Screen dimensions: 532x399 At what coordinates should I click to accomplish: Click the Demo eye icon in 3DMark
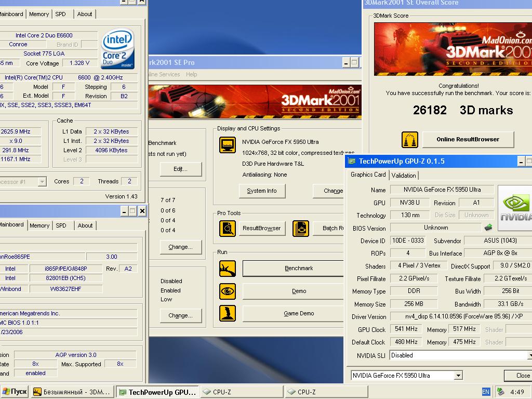(x=228, y=291)
